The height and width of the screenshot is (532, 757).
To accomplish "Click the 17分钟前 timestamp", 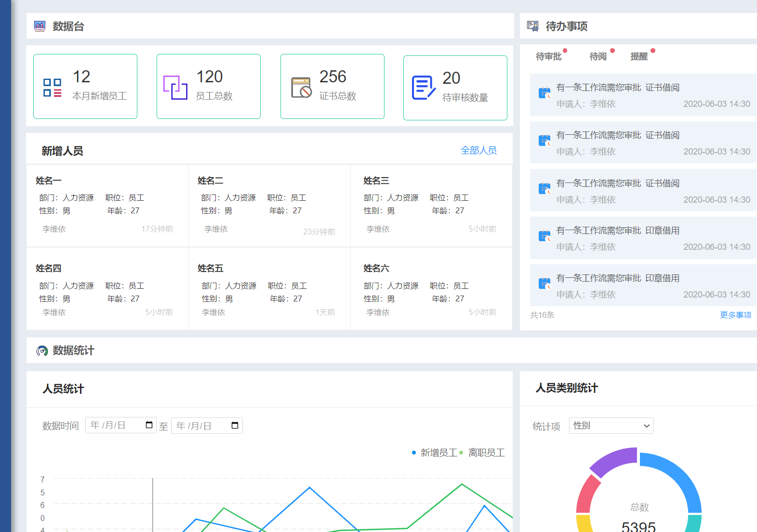I will [157, 229].
